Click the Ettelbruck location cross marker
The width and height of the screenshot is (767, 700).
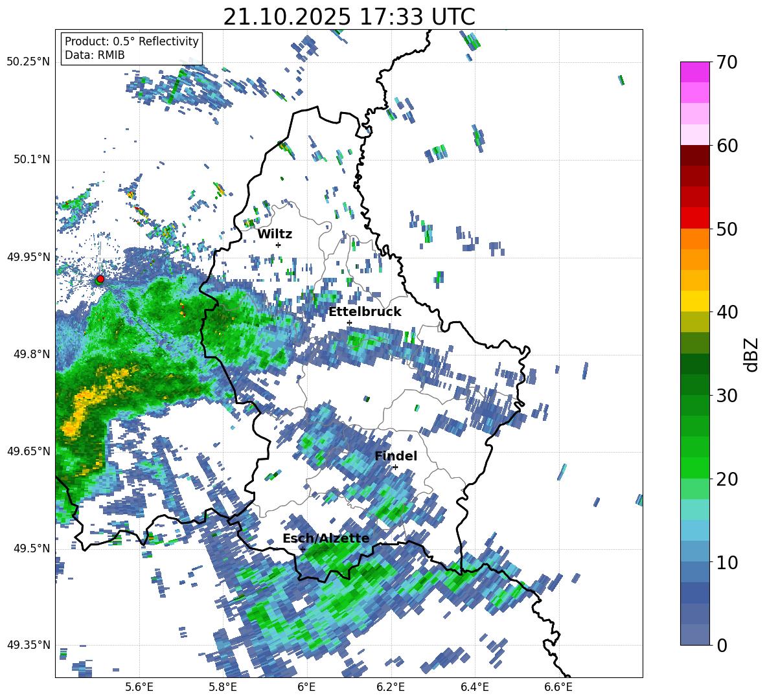(x=349, y=322)
